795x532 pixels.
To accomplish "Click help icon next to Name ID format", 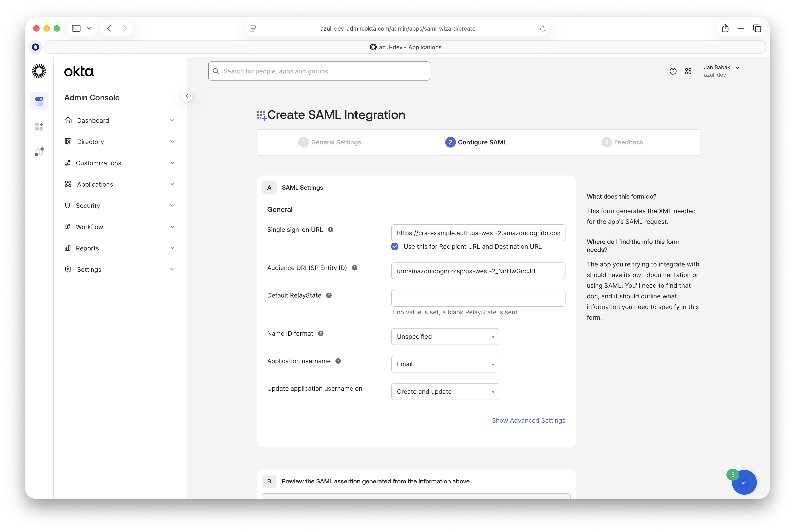I will point(320,333).
